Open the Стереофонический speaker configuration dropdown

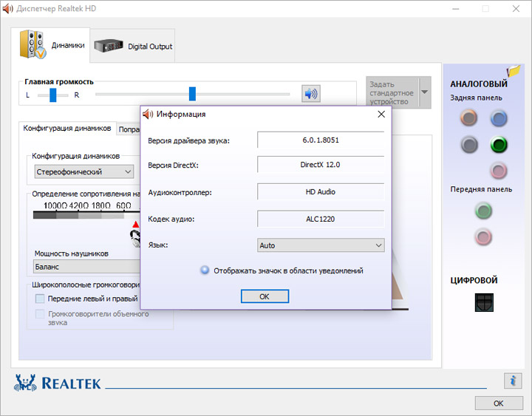point(84,171)
